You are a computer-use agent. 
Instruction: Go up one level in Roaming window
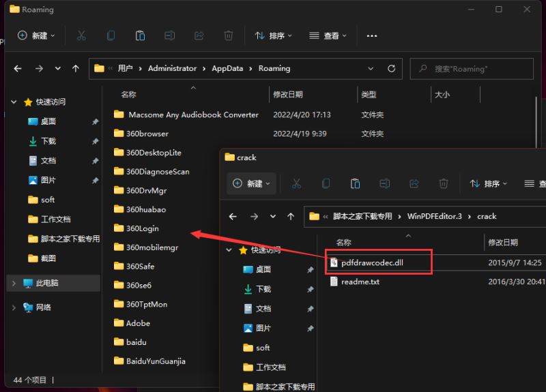coord(76,69)
